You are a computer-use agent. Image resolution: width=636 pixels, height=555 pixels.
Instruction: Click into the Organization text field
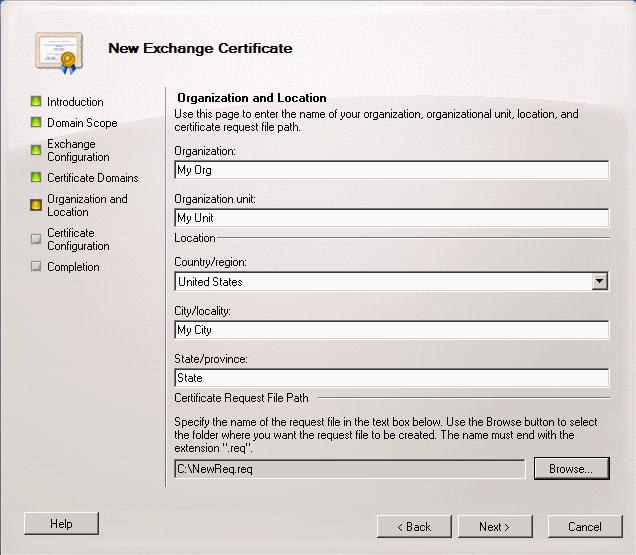391,170
